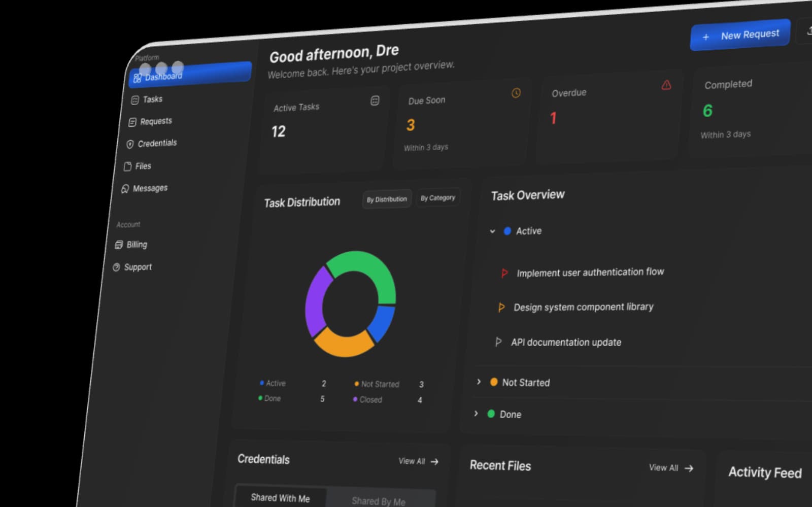Expand the Done task group
Image resolution: width=812 pixels, height=507 pixels.
click(x=476, y=414)
